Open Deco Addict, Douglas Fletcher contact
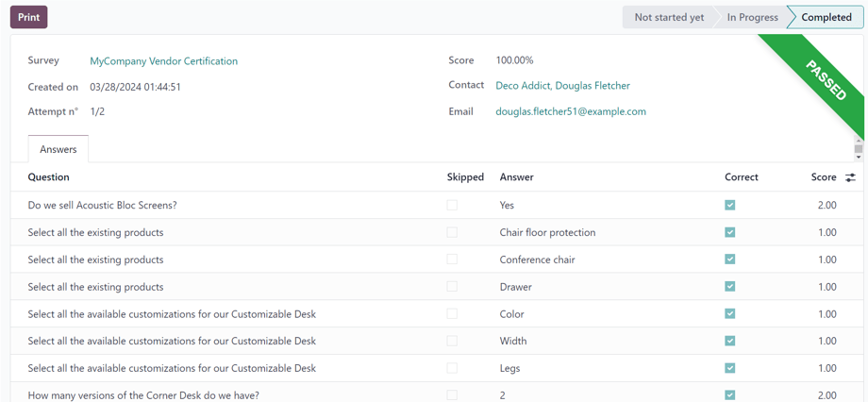The height and width of the screenshot is (402, 868). point(562,86)
